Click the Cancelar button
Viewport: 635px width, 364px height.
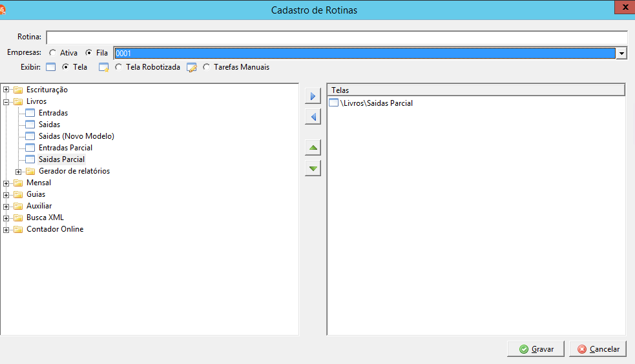point(598,349)
